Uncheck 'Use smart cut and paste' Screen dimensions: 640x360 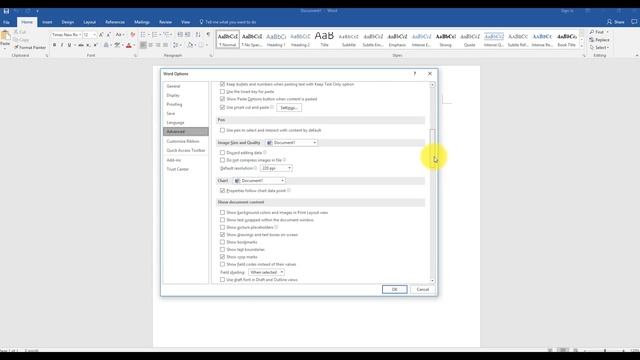(x=222, y=107)
